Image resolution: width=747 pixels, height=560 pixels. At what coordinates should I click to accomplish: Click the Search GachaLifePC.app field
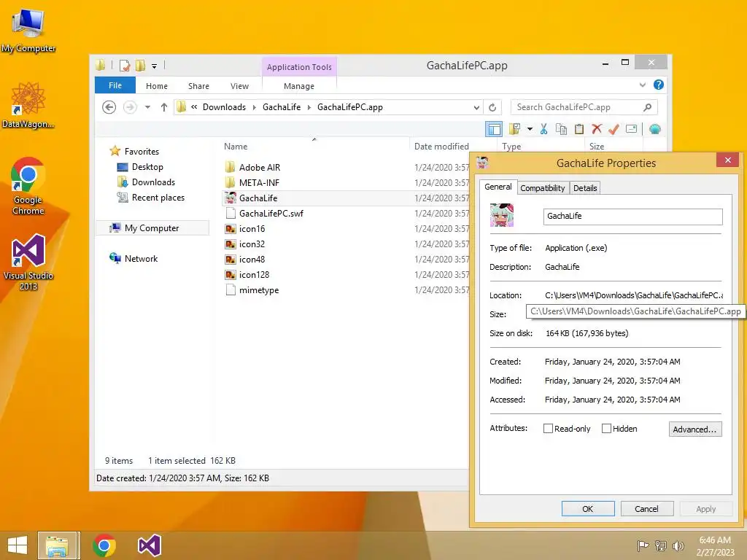coord(576,107)
